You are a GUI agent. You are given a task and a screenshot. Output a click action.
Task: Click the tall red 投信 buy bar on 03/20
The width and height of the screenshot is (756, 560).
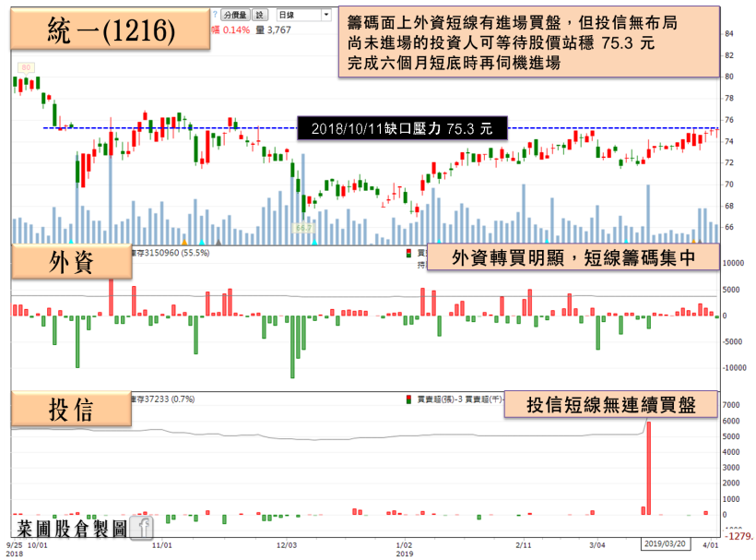[x=648, y=468]
